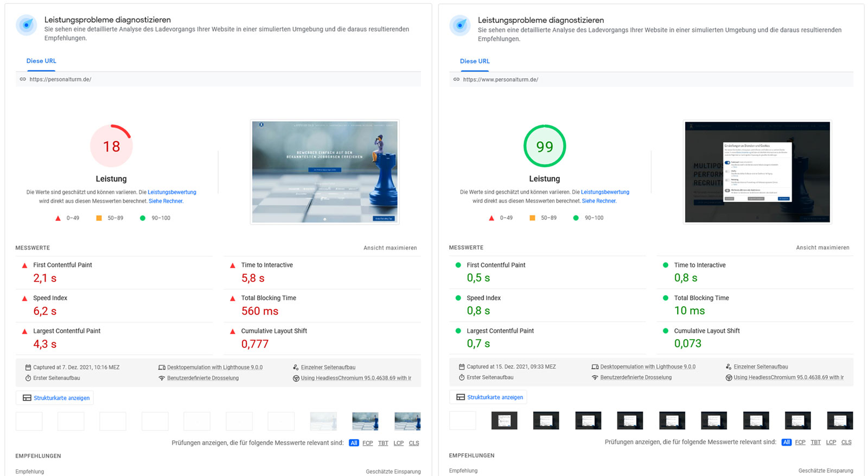
Task: Click the Total Blocking Time 560 ms value
Action: point(260,311)
